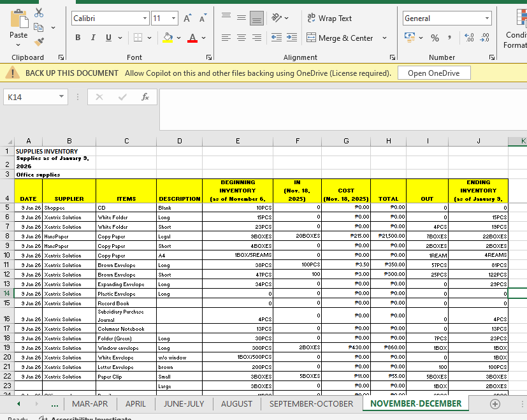
Task: Click the Increase Indent icon
Action: tap(291, 38)
